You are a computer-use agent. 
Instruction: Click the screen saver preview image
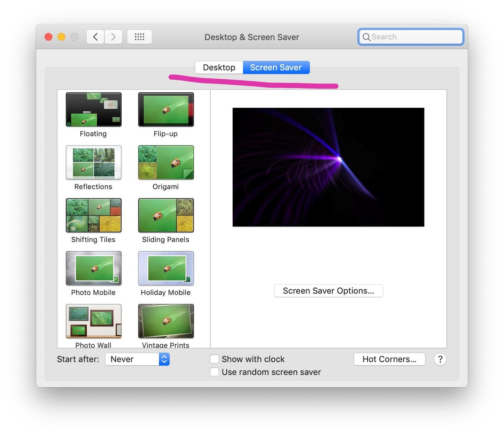pos(328,167)
